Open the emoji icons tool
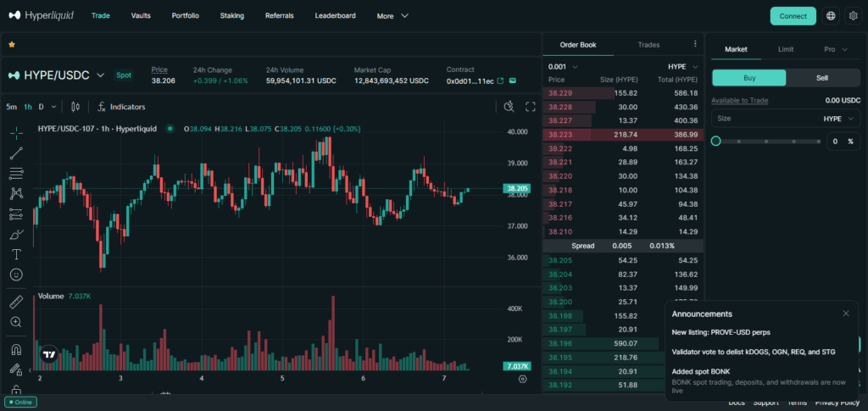 click(17, 275)
